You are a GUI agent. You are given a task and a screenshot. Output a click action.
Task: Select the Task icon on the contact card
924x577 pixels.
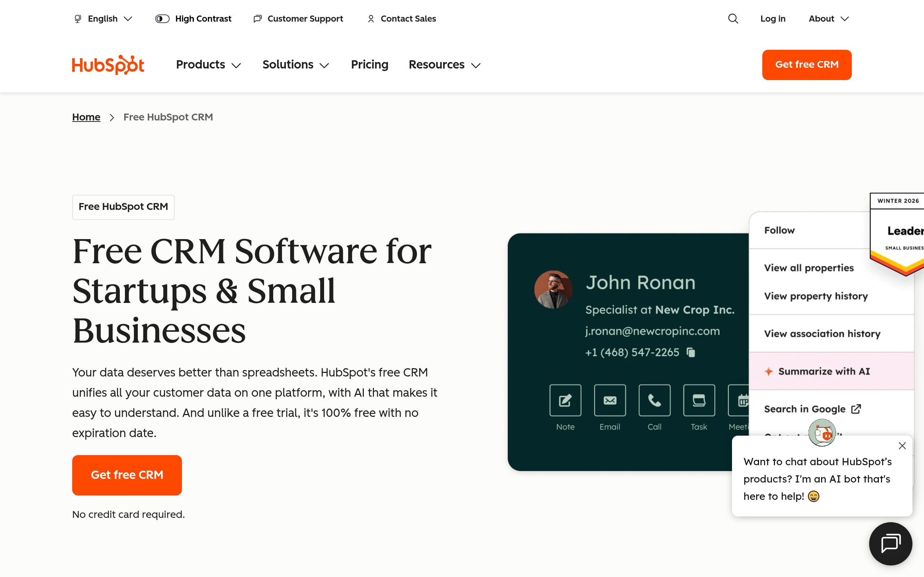698,400
